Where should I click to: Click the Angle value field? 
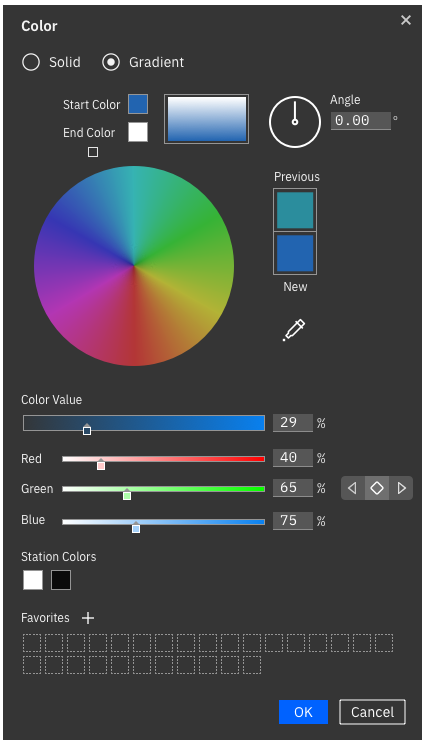click(x=361, y=121)
